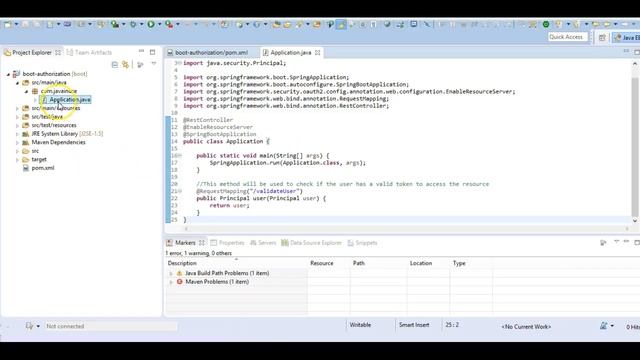Expand the Application.java tree node

pyautogui.click(x=35, y=100)
